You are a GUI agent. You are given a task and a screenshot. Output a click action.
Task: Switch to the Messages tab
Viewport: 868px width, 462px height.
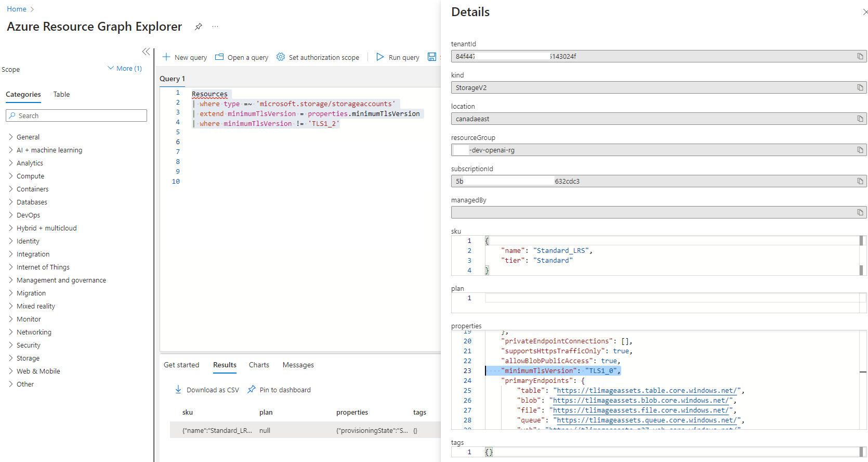298,365
